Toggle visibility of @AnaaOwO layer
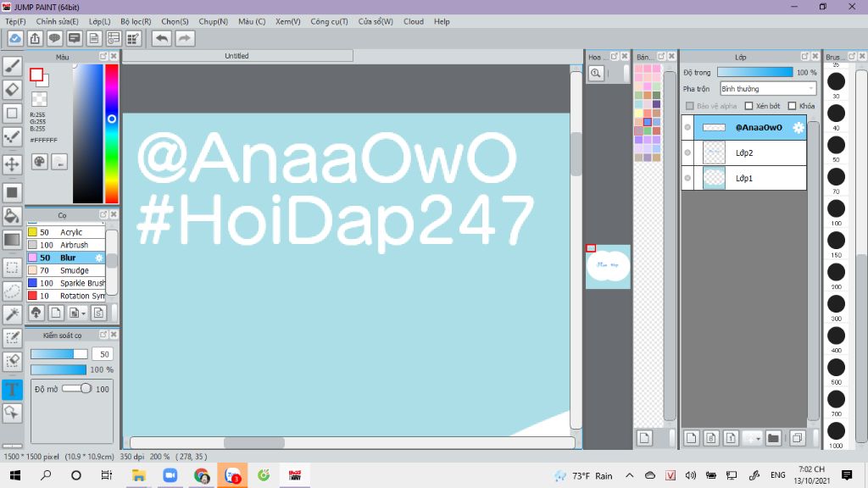868x488 pixels. pyautogui.click(x=687, y=127)
